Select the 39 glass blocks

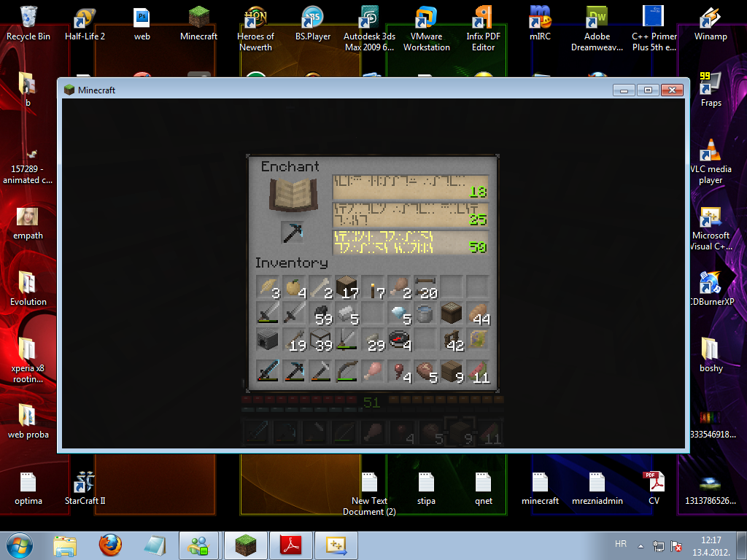coord(321,341)
